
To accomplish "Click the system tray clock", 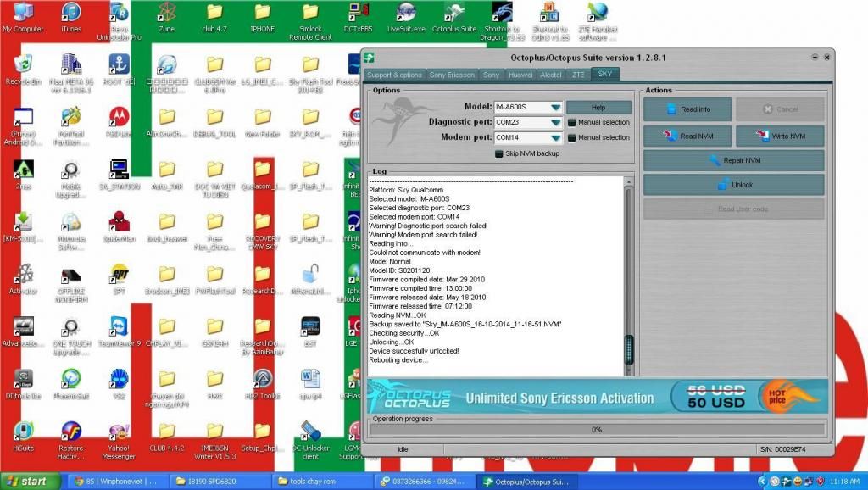I will click(x=845, y=482).
